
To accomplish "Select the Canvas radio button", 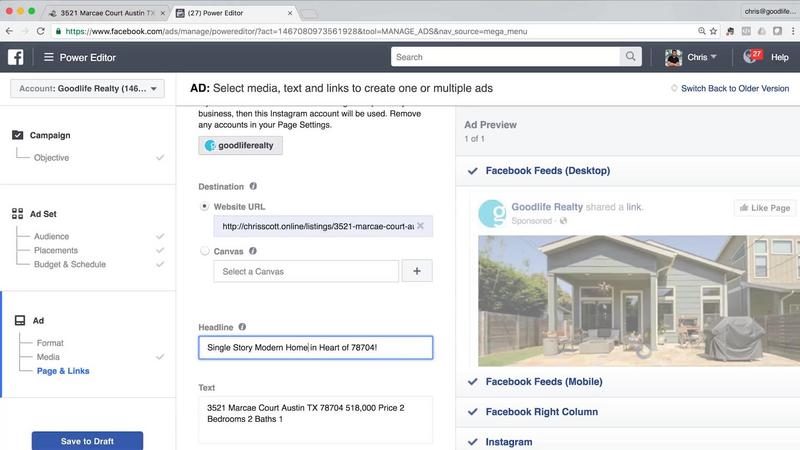I will pyautogui.click(x=205, y=251).
